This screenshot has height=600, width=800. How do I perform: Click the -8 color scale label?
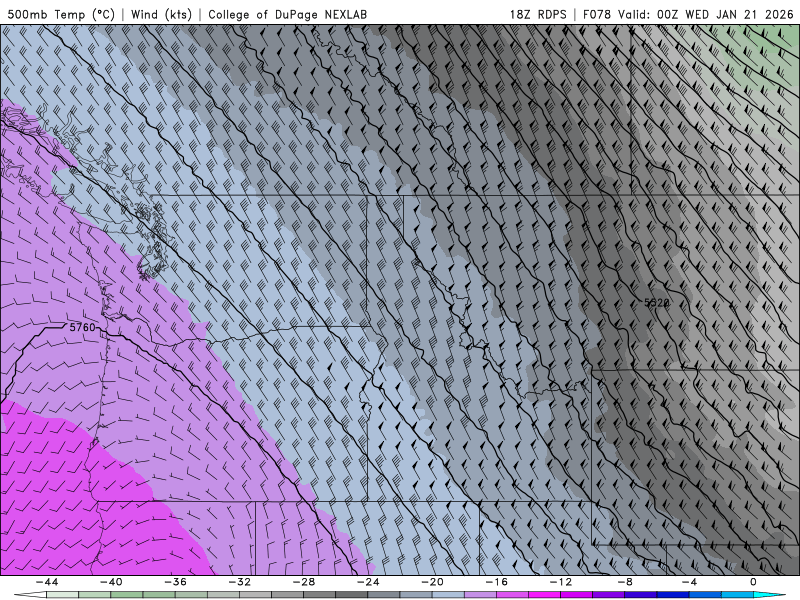[626, 582]
